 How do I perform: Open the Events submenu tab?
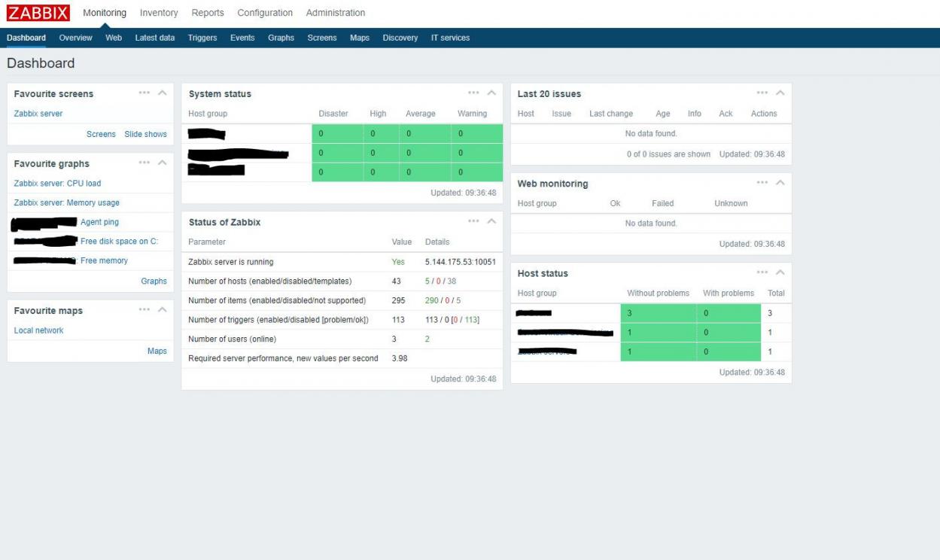point(242,38)
